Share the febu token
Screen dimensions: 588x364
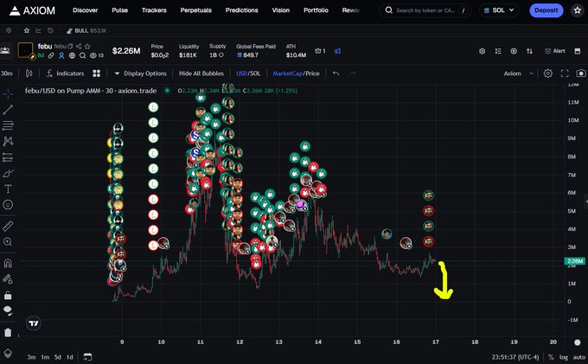[x=79, y=46]
